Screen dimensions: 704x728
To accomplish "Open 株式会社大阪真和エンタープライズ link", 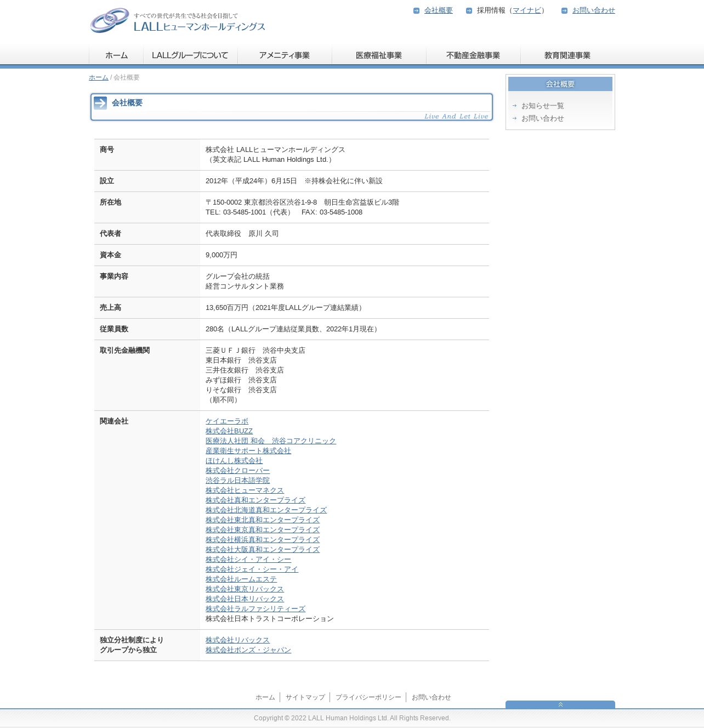I will [x=263, y=550].
